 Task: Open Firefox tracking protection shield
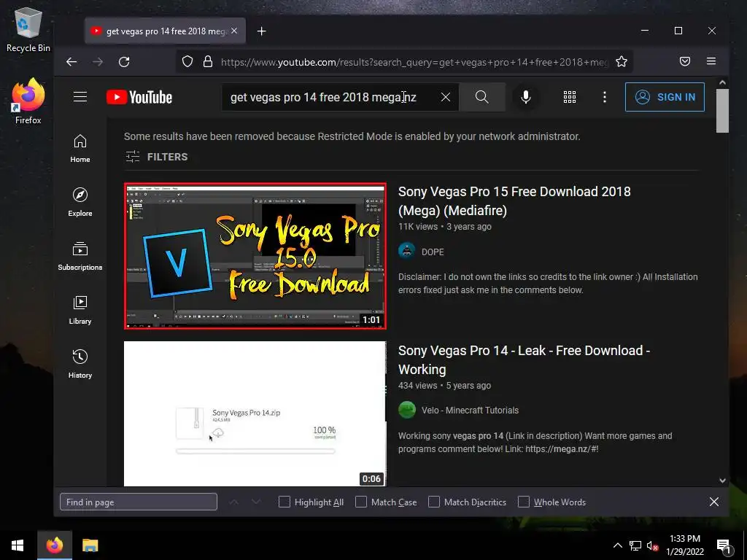pyautogui.click(x=187, y=62)
